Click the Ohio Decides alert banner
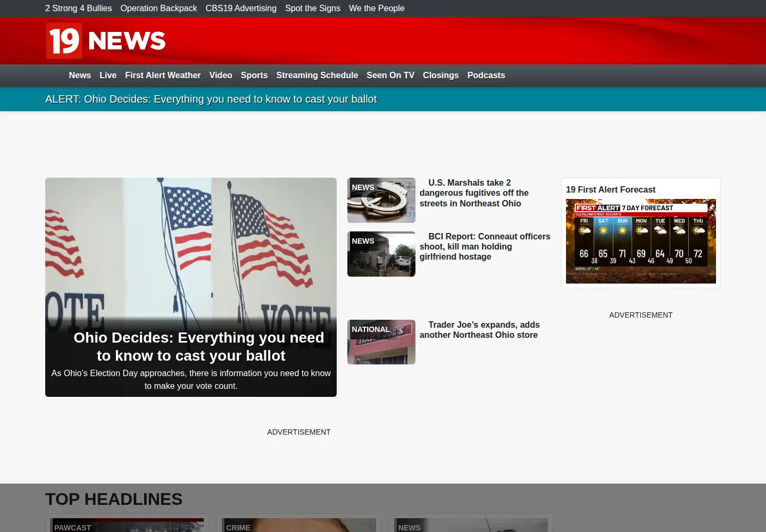The height and width of the screenshot is (532, 766). tap(211, 99)
